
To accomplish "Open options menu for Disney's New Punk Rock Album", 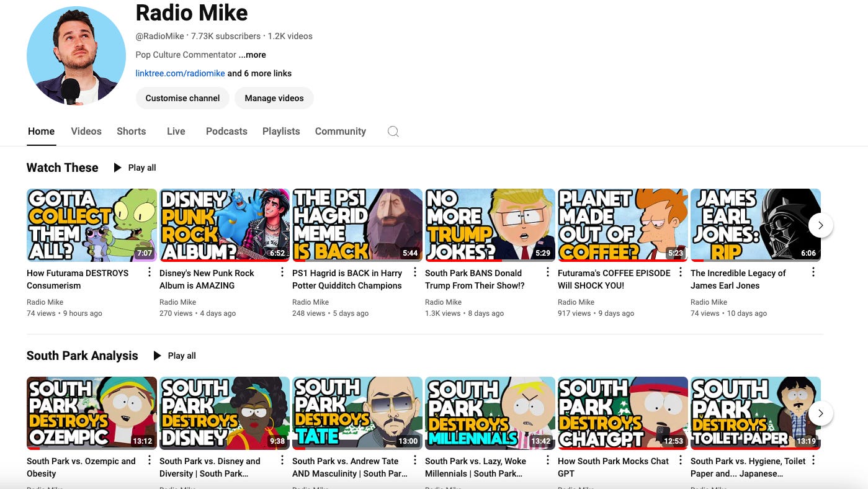I will tap(282, 272).
